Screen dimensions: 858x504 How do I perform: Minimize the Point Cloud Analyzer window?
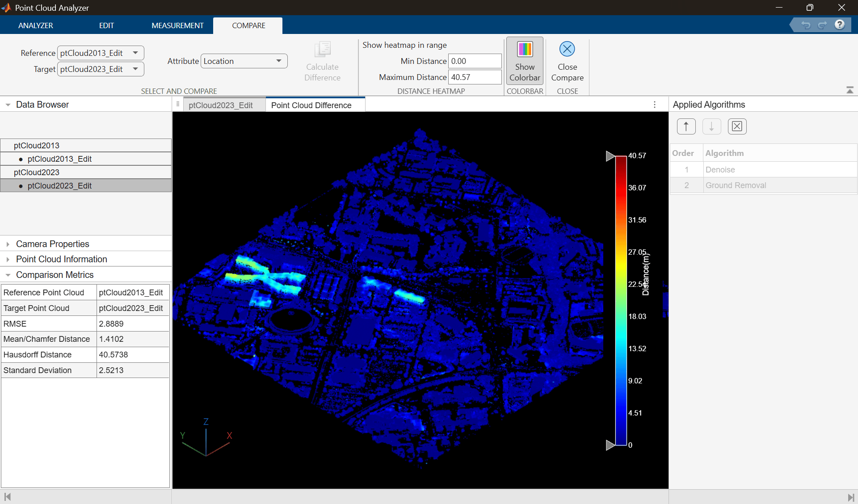(x=779, y=8)
